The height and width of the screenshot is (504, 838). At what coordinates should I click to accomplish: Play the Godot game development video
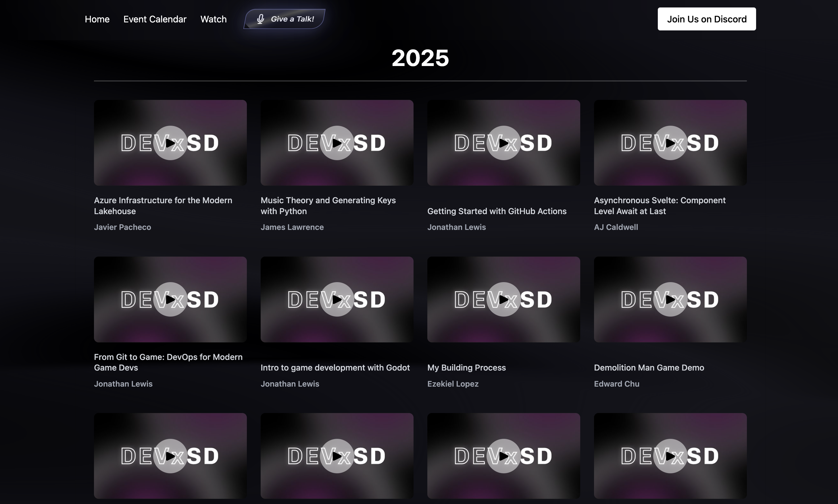[x=337, y=299]
